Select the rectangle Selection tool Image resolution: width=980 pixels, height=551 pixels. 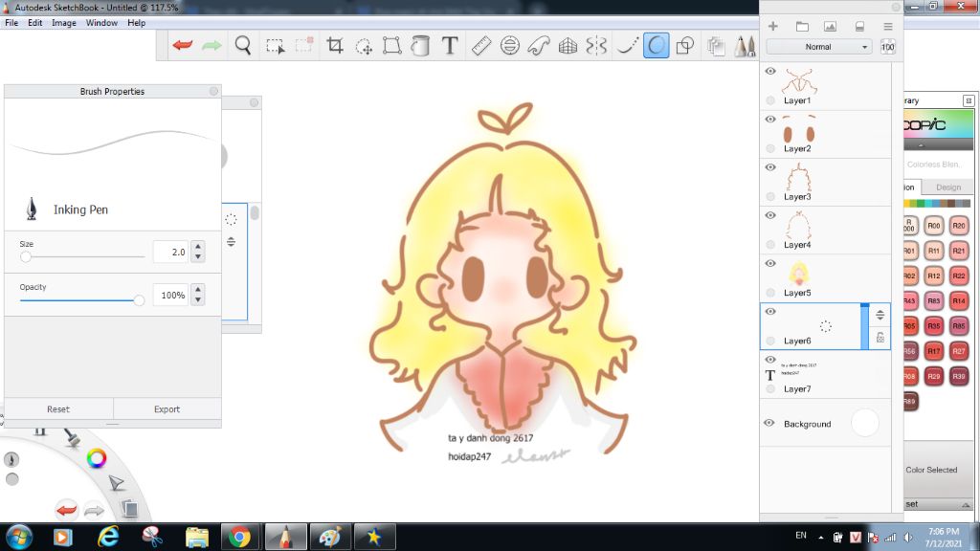[275, 46]
